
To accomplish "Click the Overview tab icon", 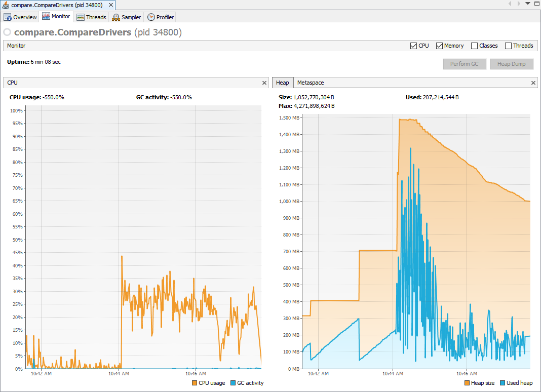I will pos(8,17).
